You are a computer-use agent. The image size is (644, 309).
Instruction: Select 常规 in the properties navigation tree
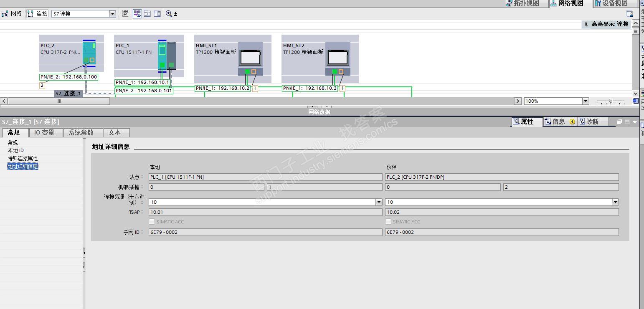pyautogui.click(x=13, y=142)
